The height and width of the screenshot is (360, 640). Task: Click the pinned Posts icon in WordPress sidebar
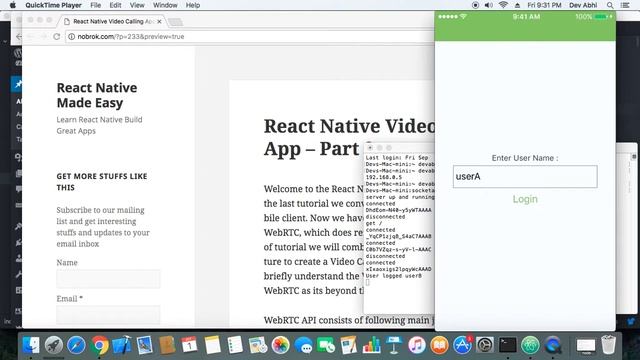18,84
